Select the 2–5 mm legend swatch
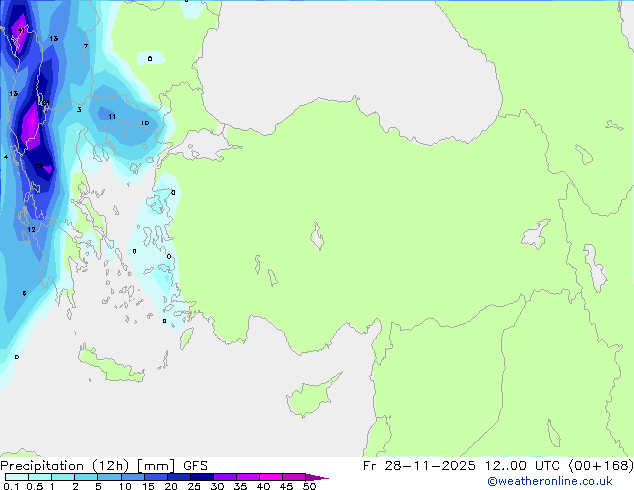This screenshot has height=490, width=634. [86, 477]
